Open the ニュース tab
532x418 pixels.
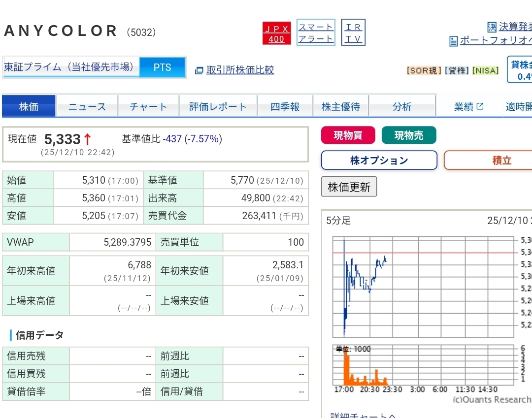pyautogui.click(x=87, y=107)
